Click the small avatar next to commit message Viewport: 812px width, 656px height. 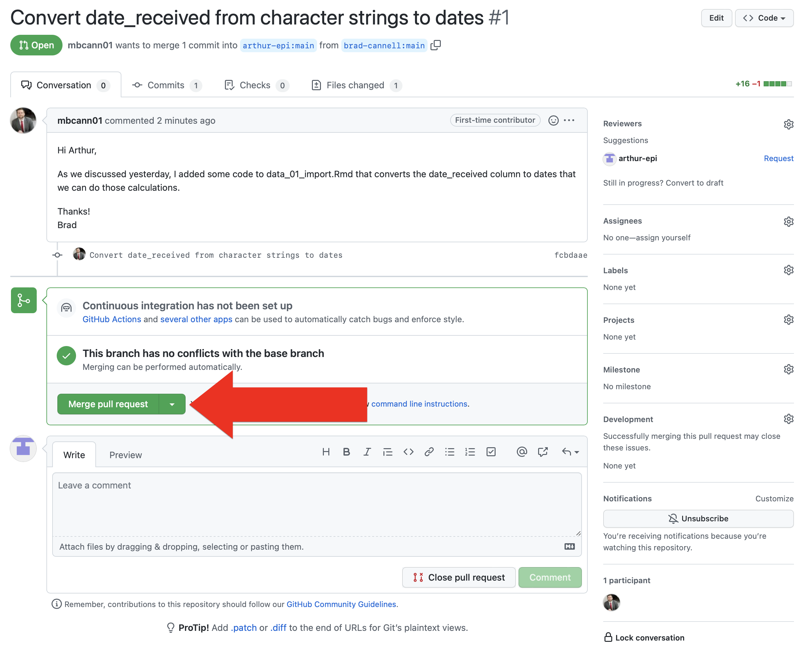pyautogui.click(x=79, y=254)
